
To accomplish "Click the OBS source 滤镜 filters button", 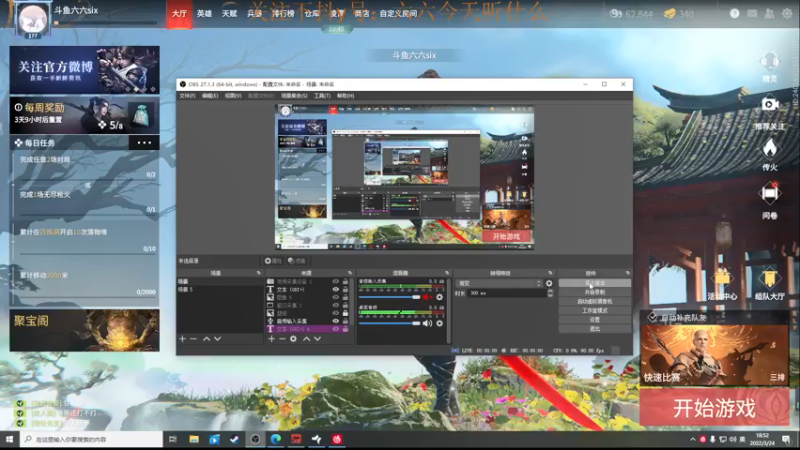I will tap(296, 261).
